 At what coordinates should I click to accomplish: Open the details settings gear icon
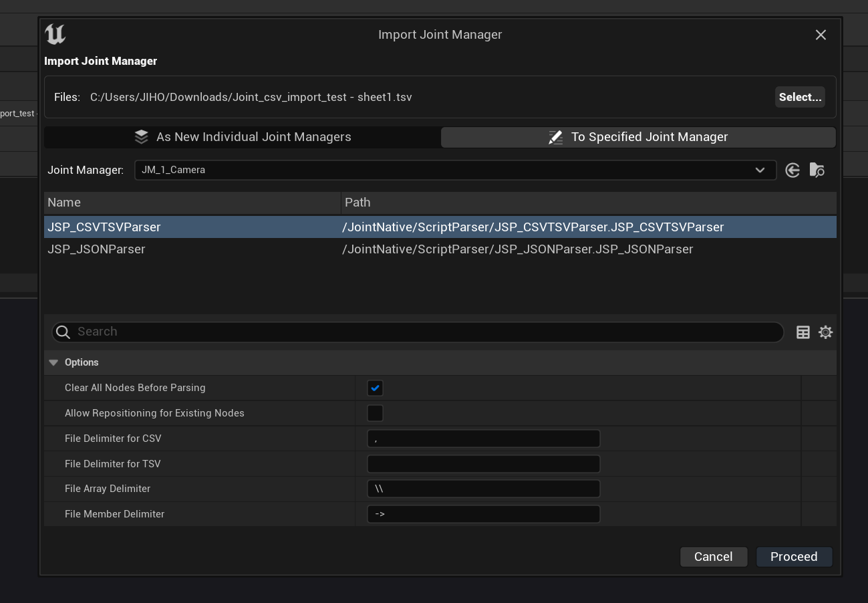[x=826, y=332]
